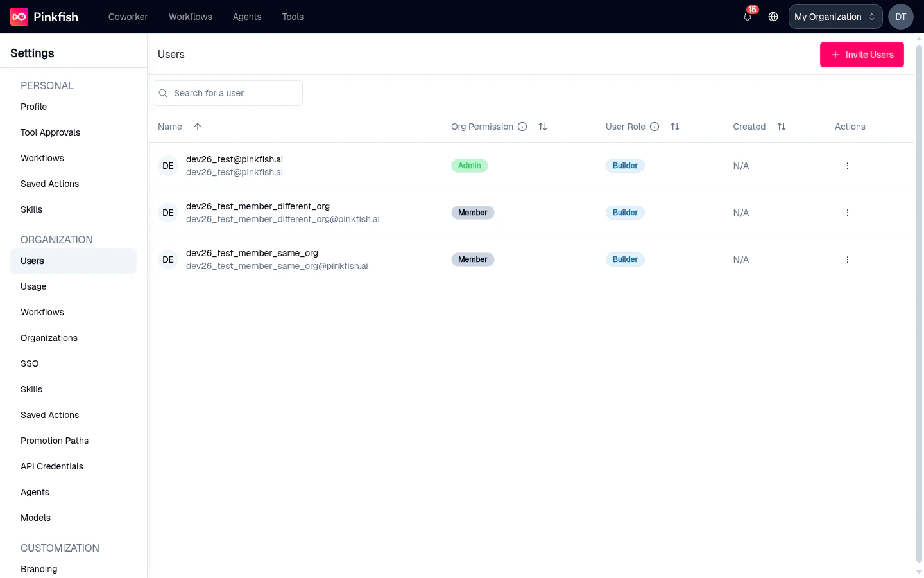Open the notifications bell with 15 alerts
The image size is (924, 578).
point(747,18)
